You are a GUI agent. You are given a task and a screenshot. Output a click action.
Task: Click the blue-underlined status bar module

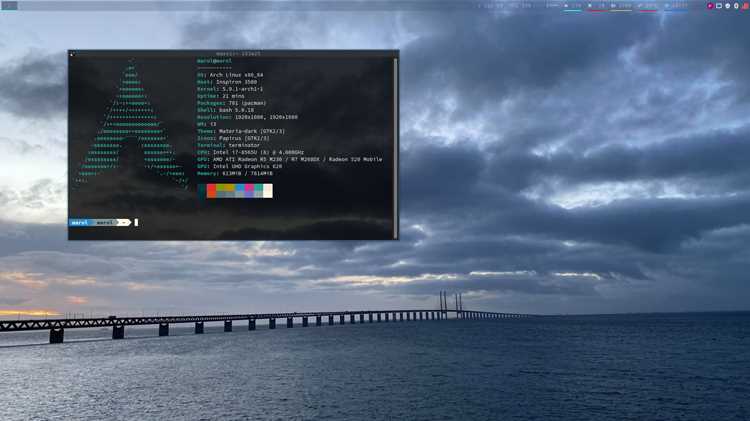pos(676,6)
